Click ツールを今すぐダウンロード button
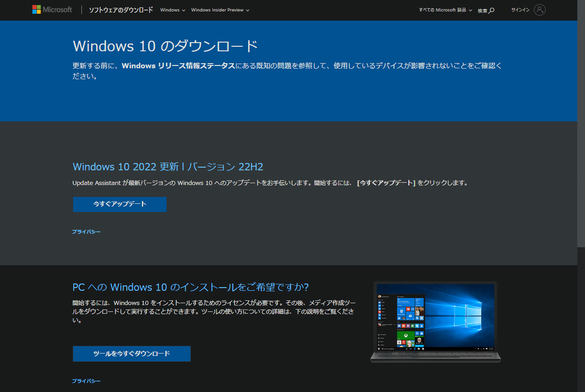Viewport: 585px width, 392px height. [132, 353]
